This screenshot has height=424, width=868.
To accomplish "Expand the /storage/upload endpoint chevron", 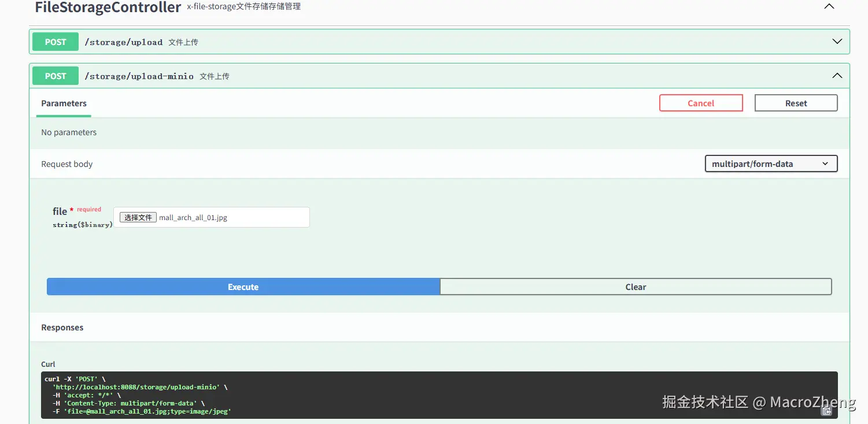I will (x=837, y=42).
